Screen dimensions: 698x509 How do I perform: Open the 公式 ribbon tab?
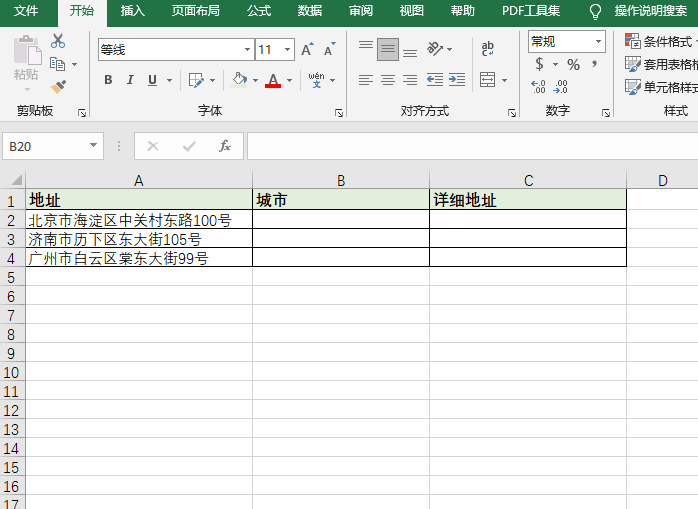tap(259, 11)
